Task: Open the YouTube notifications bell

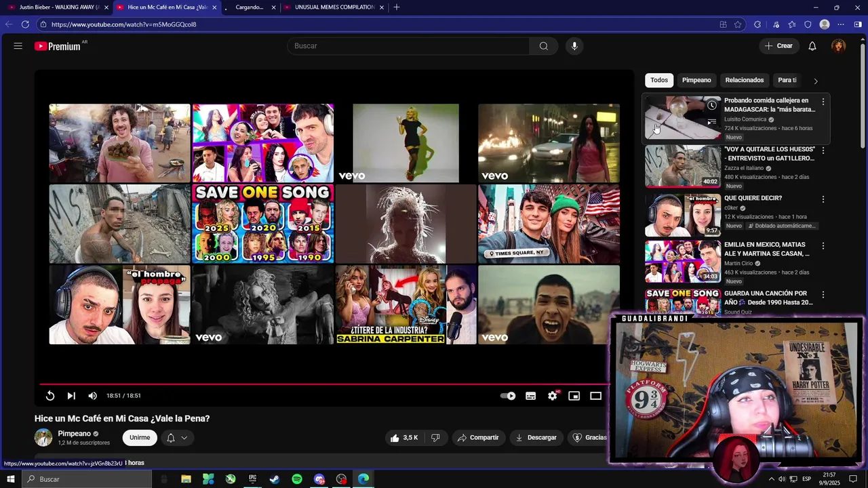Action: [x=812, y=46]
